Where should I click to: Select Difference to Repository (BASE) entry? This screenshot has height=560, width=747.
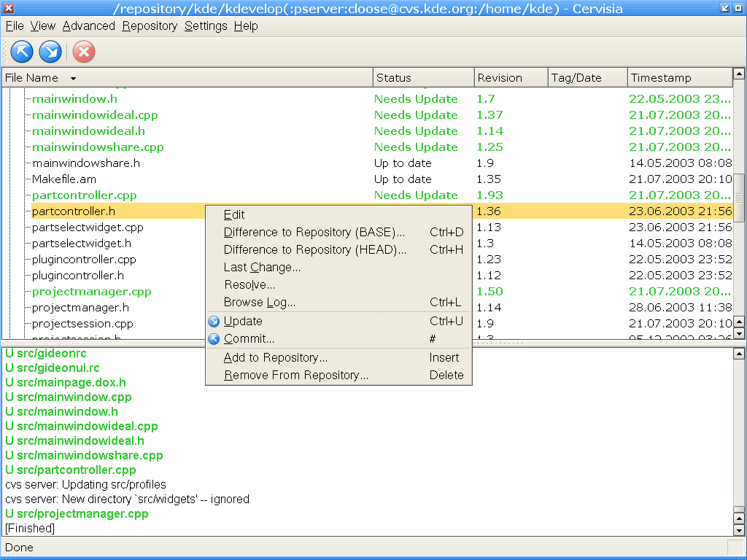click(x=338, y=233)
